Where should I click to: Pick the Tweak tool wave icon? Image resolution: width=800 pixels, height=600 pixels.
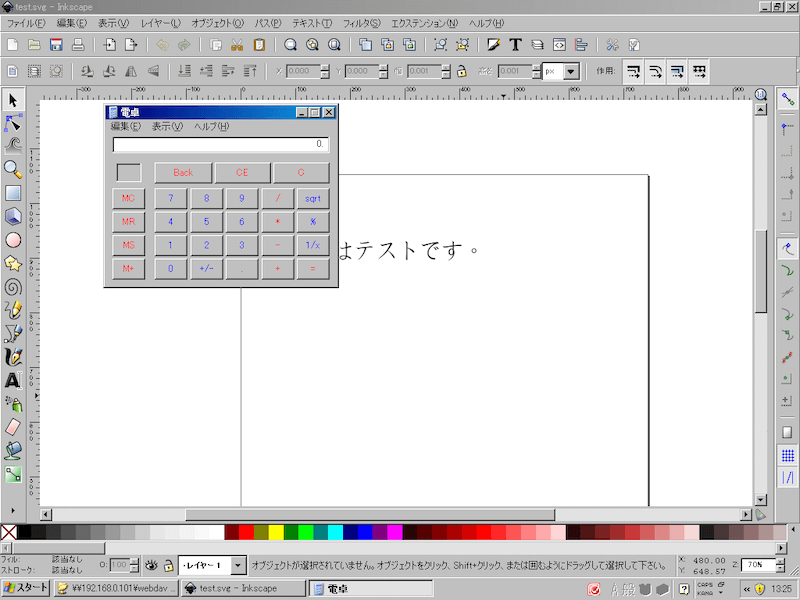click(13, 146)
